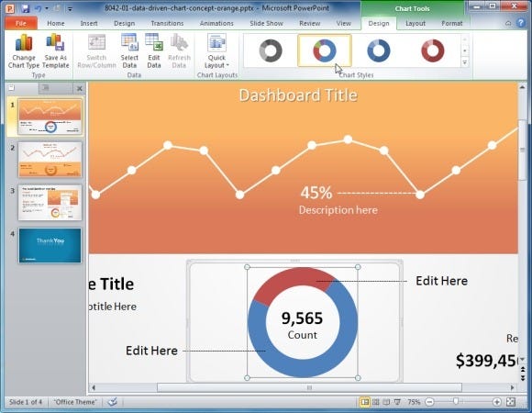Open Chart Tools Layout tab
Image resolution: width=532 pixels, height=413 pixels.
tap(416, 23)
